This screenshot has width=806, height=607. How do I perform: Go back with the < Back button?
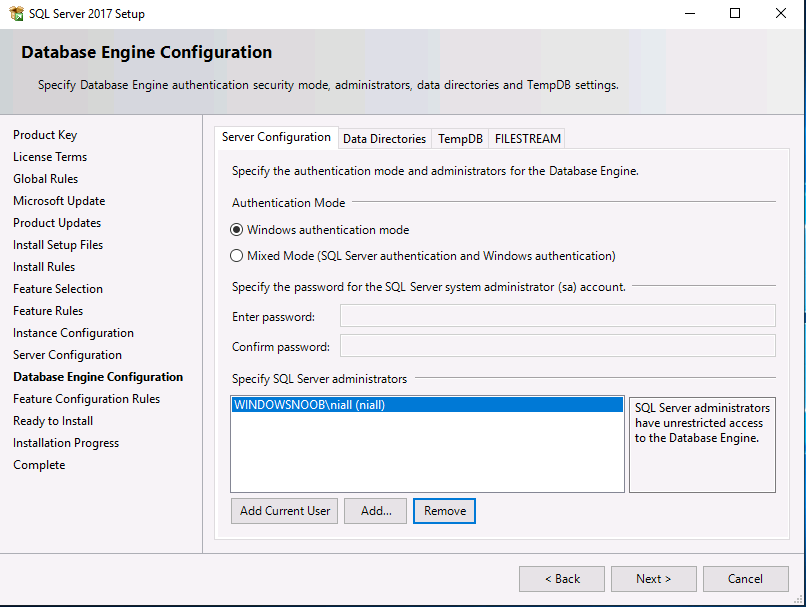click(x=562, y=579)
